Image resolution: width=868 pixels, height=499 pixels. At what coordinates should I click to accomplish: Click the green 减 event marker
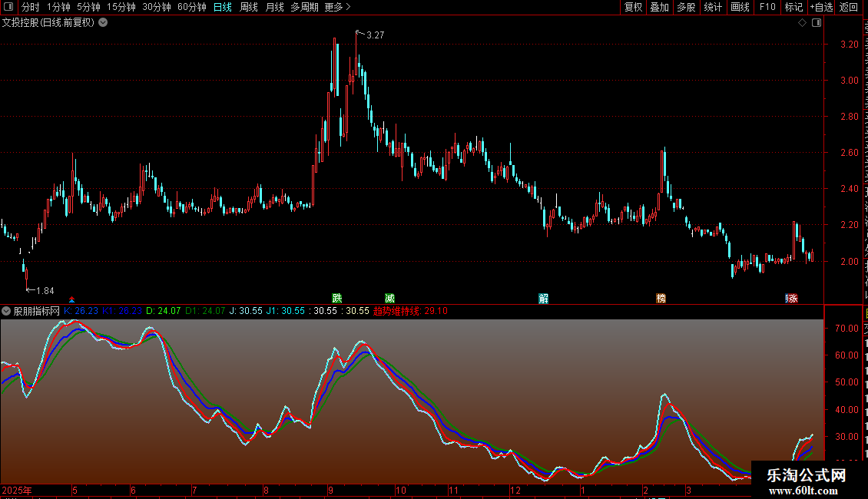[x=389, y=298]
